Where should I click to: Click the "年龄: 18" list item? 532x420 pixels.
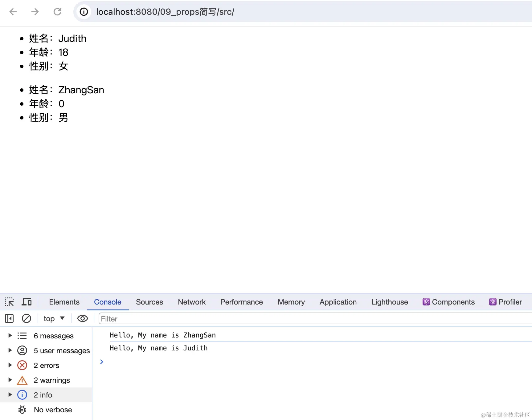[49, 52]
